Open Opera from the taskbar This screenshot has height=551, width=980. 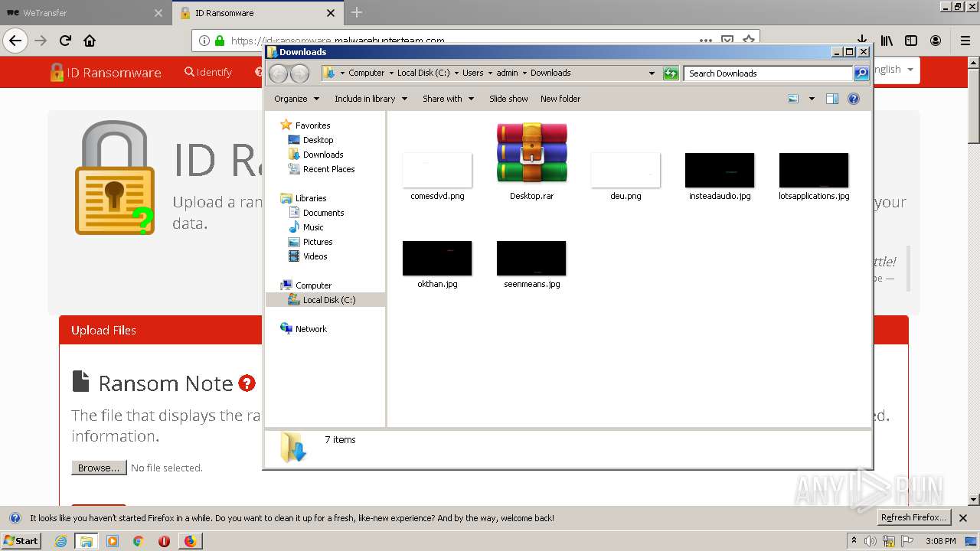[164, 541]
